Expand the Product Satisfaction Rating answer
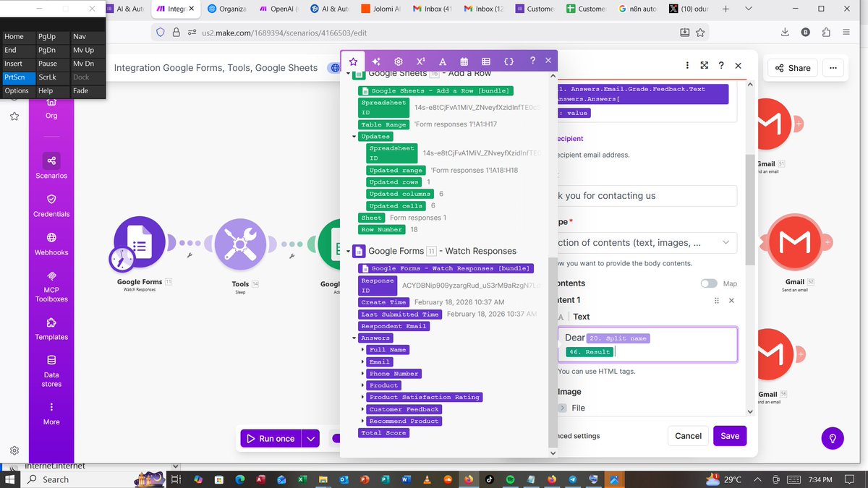The width and height of the screenshot is (868, 488). tap(362, 398)
